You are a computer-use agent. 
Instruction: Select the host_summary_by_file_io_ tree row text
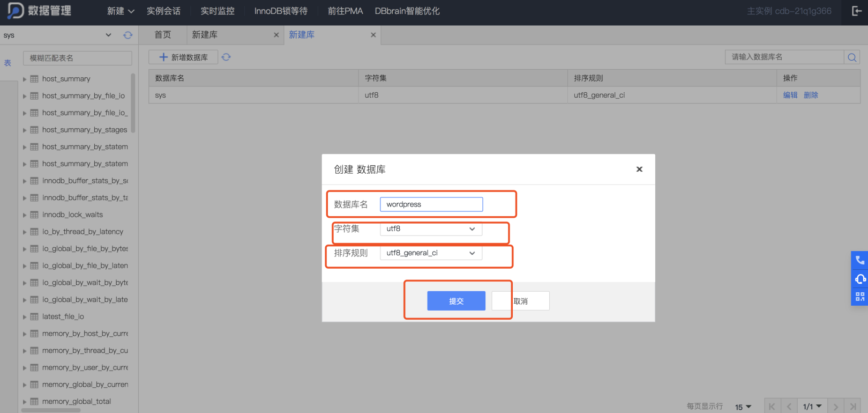point(85,113)
